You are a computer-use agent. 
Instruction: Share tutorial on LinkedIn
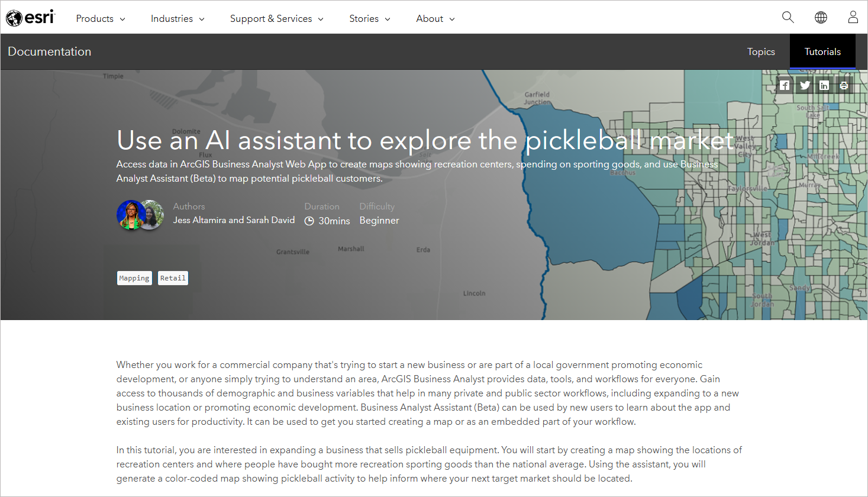pyautogui.click(x=824, y=85)
